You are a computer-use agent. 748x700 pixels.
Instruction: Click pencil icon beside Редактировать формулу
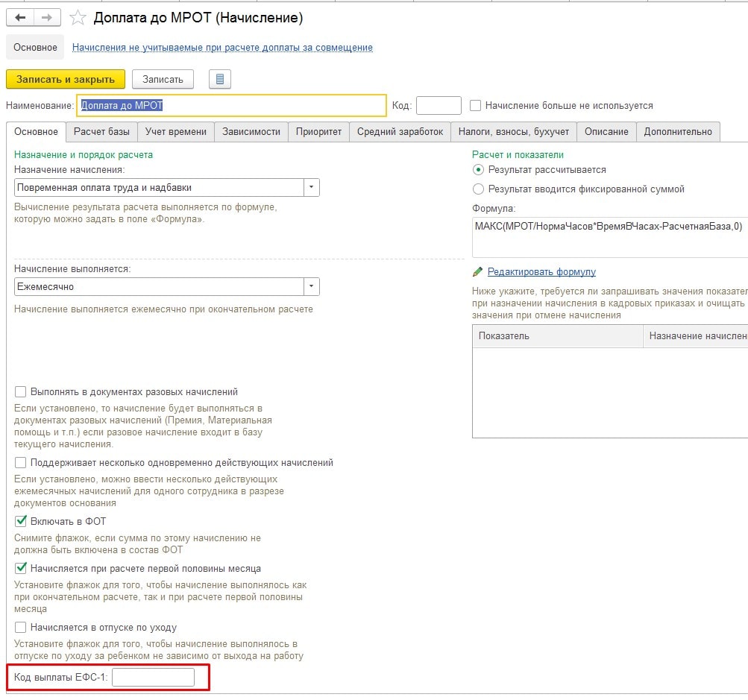478,272
